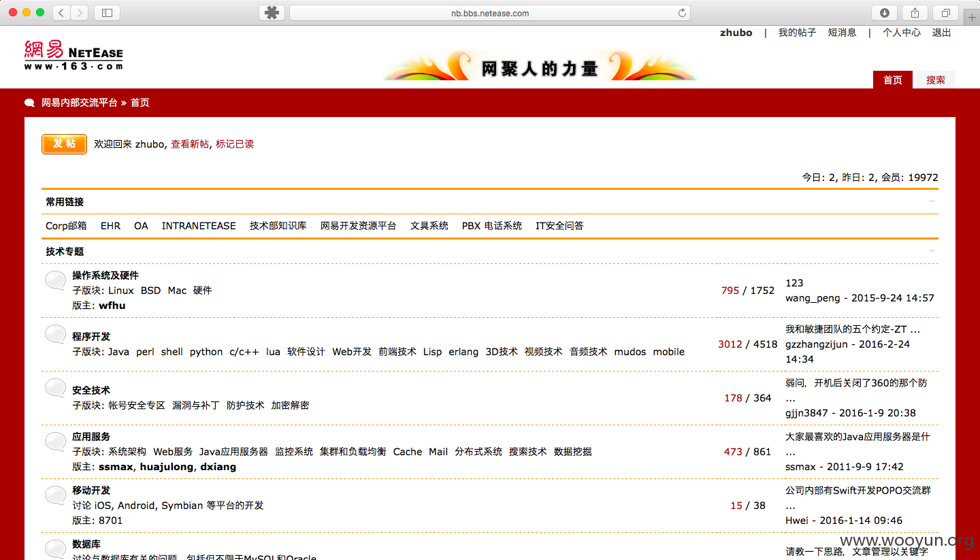Show all tabs icon in Safari

pyautogui.click(x=946, y=12)
